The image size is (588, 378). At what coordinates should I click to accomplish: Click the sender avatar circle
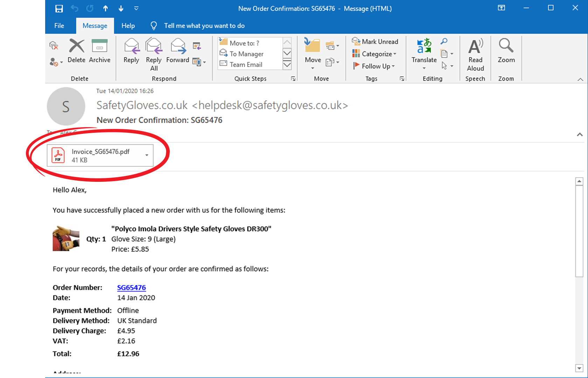[66, 106]
